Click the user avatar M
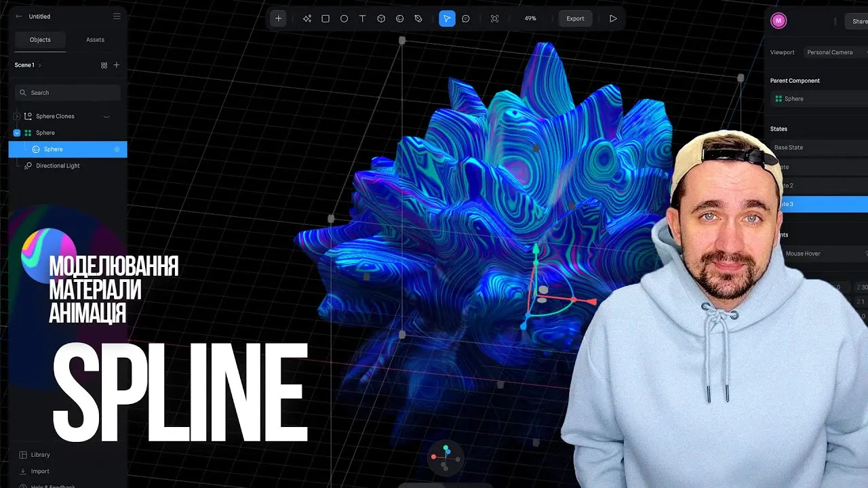 [x=778, y=21]
